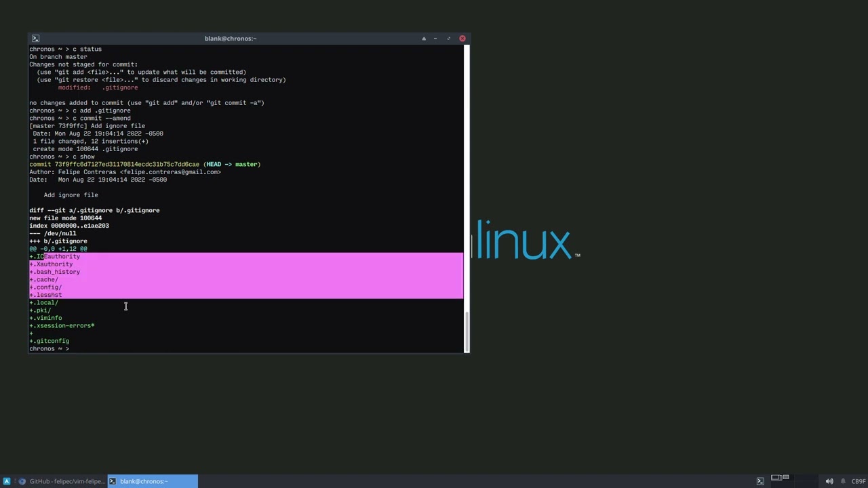Screen dimensions: 868x488
Task: Click the 'c show' command line
Action: click(62, 157)
